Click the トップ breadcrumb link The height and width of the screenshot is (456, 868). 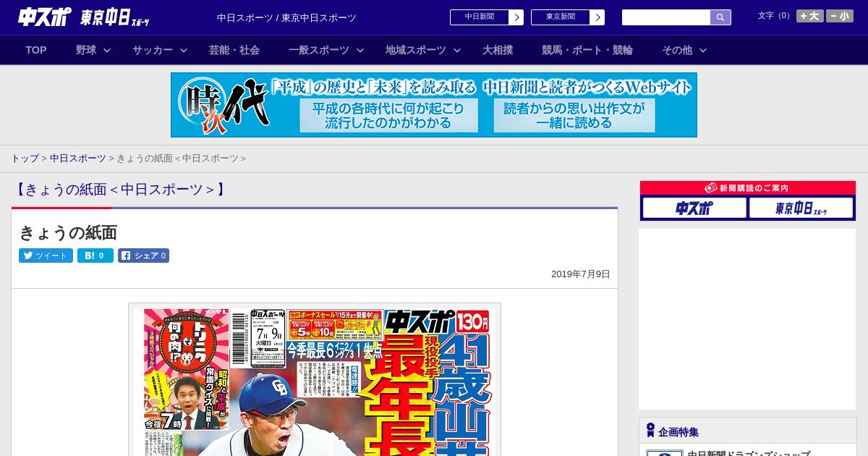tap(25, 158)
